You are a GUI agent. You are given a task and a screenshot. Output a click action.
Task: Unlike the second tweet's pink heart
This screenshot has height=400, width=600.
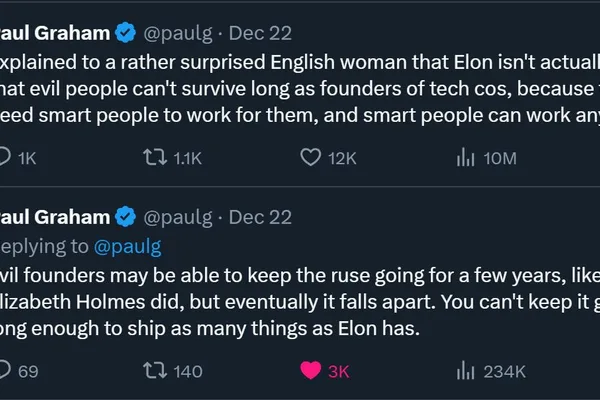310,371
